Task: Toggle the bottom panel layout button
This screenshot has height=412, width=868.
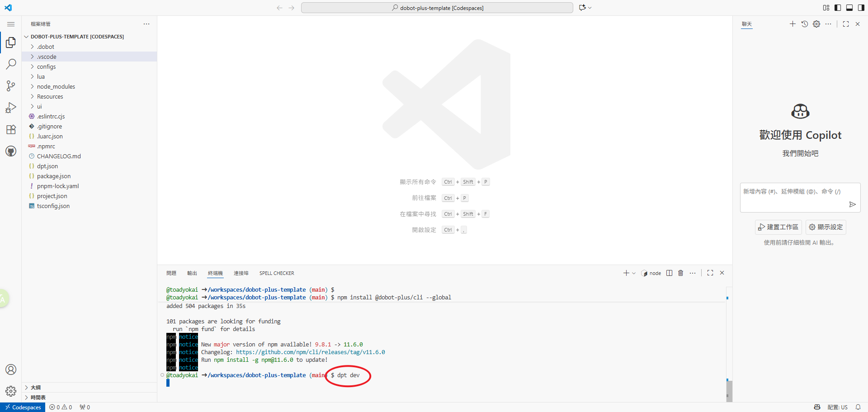Action: (849, 8)
